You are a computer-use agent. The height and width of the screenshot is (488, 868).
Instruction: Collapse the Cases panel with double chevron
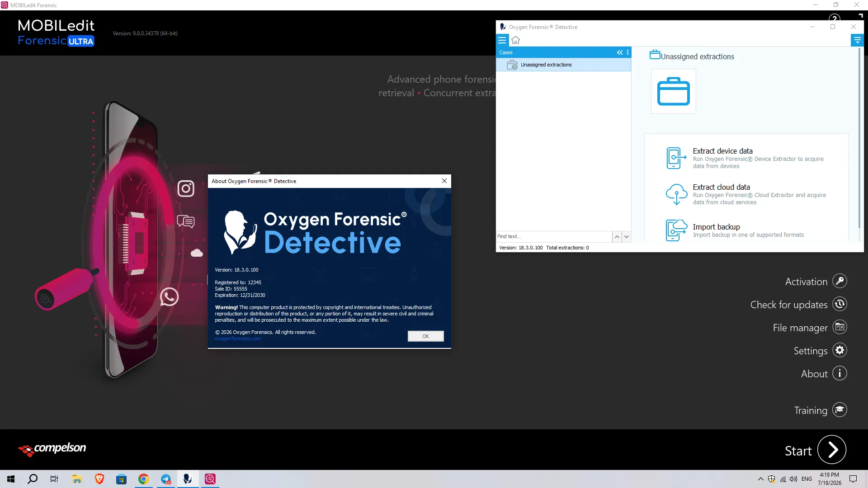[620, 52]
